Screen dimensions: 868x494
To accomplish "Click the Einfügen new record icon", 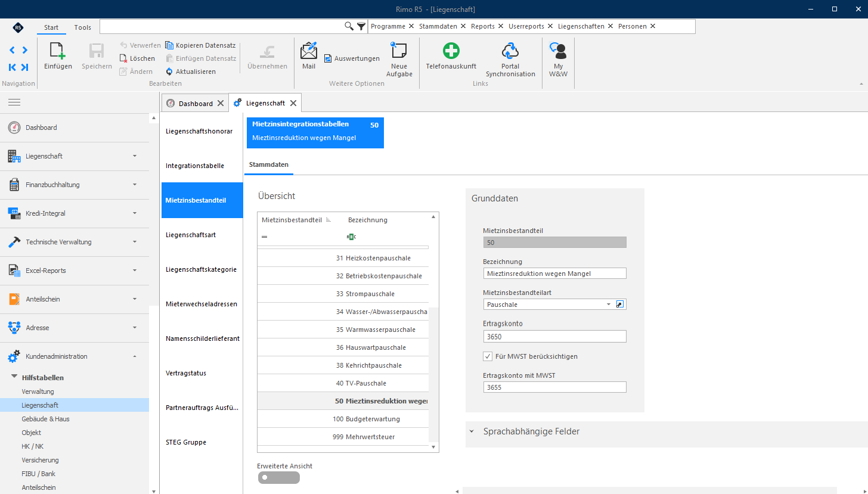I will [58, 51].
